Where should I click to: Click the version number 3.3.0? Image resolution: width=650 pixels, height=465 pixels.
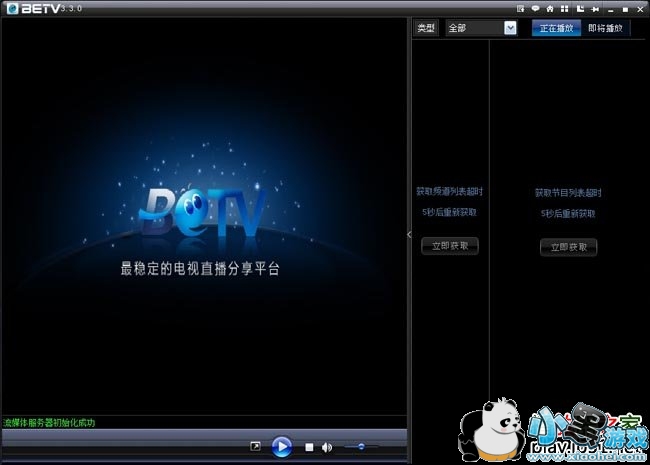coord(71,8)
